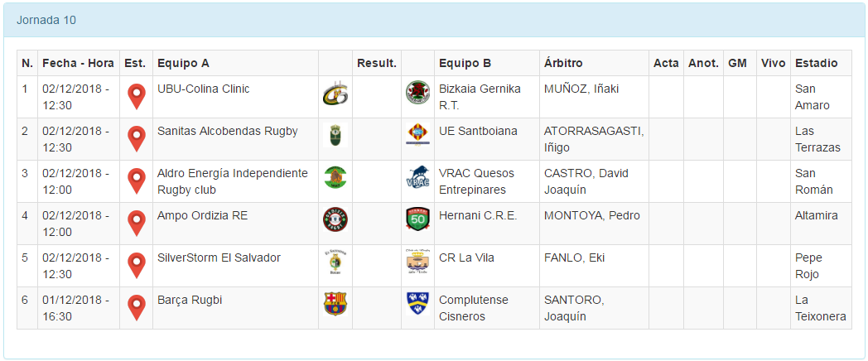Select the CR La Vila team name
The width and height of the screenshot is (868, 361).
tap(466, 258)
